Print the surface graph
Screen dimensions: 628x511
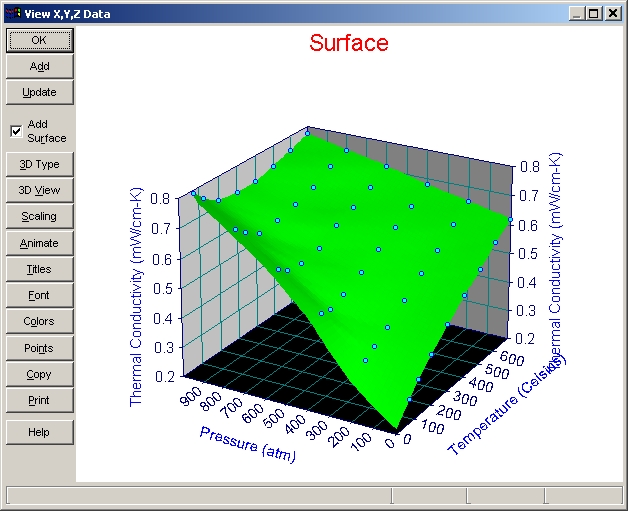(39, 400)
